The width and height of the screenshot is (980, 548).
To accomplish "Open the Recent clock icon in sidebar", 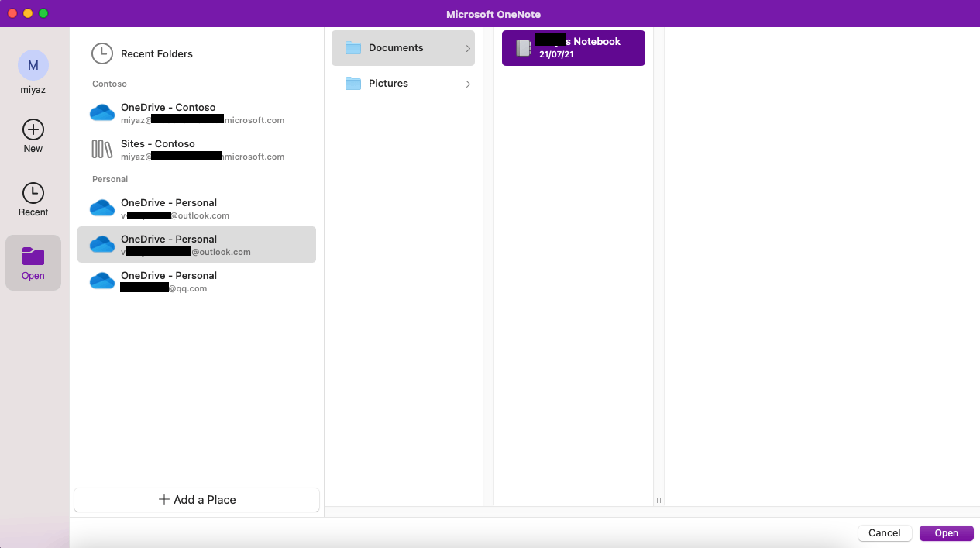I will (x=33, y=193).
